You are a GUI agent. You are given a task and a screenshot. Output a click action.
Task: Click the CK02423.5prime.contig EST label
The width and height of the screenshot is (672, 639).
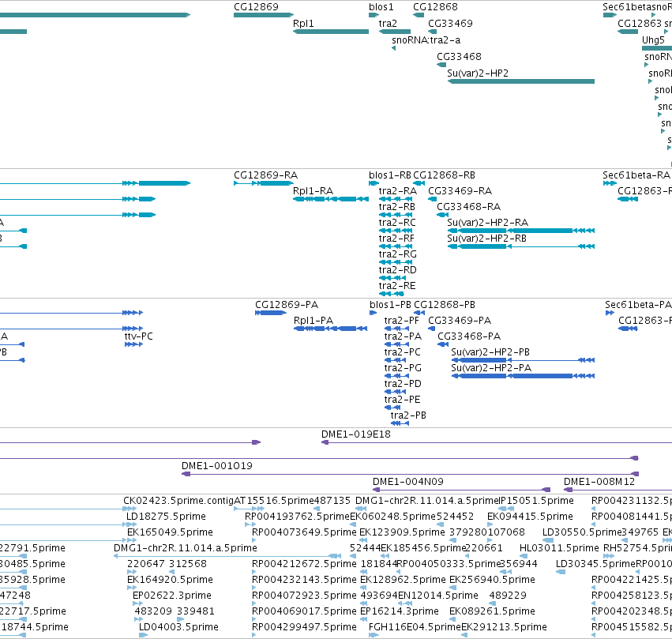[x=178, y=501]
